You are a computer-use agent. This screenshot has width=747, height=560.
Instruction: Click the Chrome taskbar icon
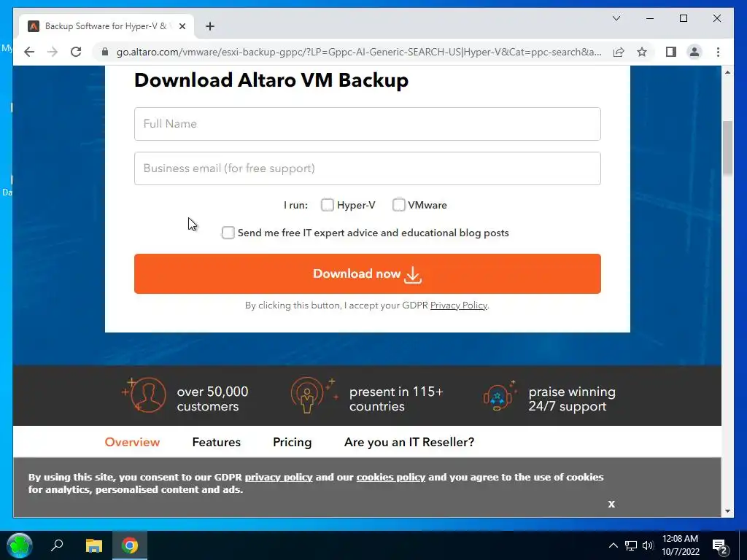(x=130, y=545)
